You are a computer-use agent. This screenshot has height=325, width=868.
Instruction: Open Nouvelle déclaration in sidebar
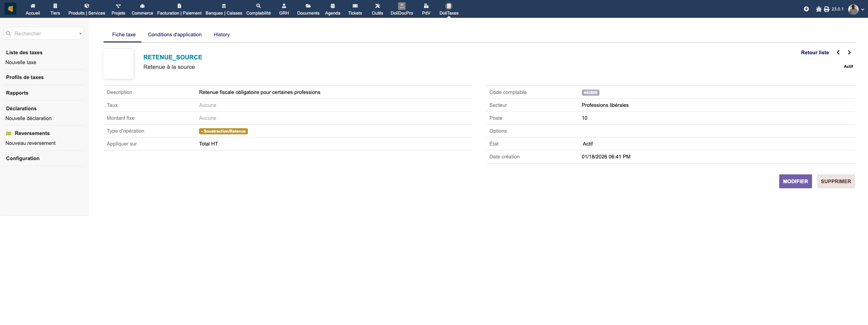click(x=28, y=118)
